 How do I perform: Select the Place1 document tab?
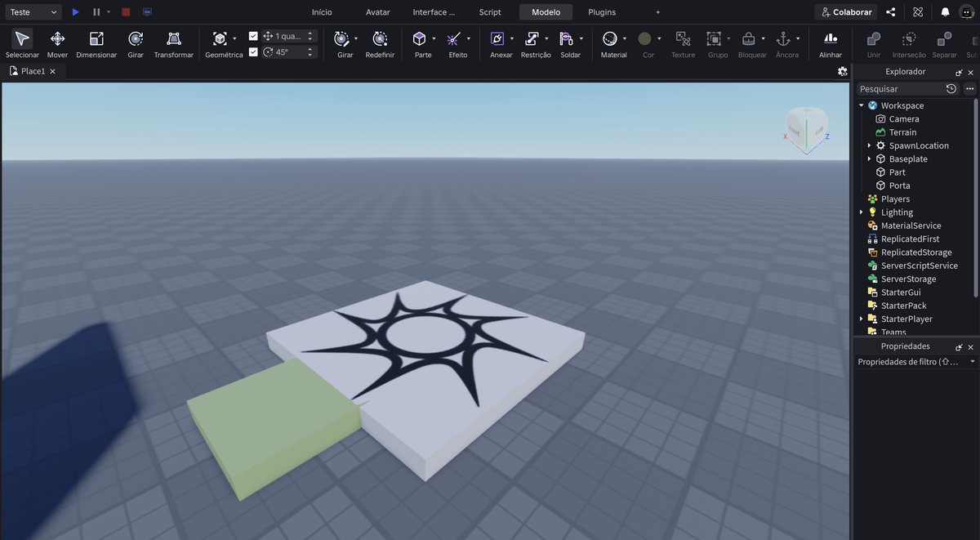(x=33, y=71)
